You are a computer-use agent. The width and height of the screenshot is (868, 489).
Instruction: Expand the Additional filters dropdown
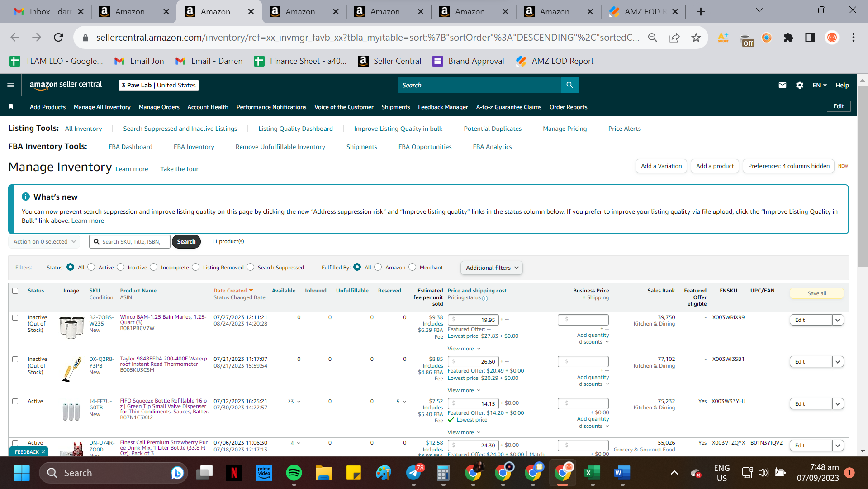click(x=492, y=268)
